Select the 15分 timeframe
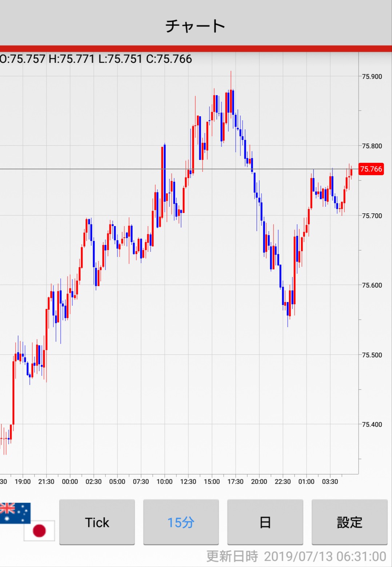This screenshot has height=567, width=392. (x=181, y=522)
